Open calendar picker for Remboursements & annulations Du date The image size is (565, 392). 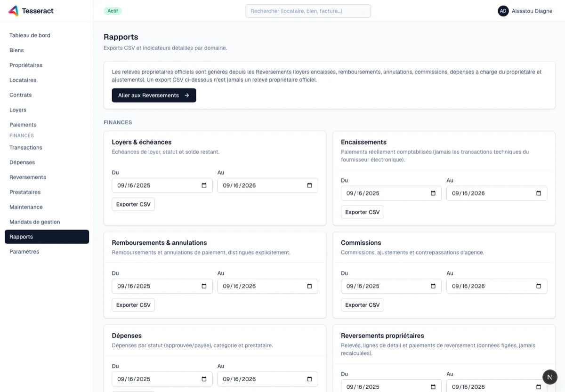pyautogui.click(x=204, y=286)
